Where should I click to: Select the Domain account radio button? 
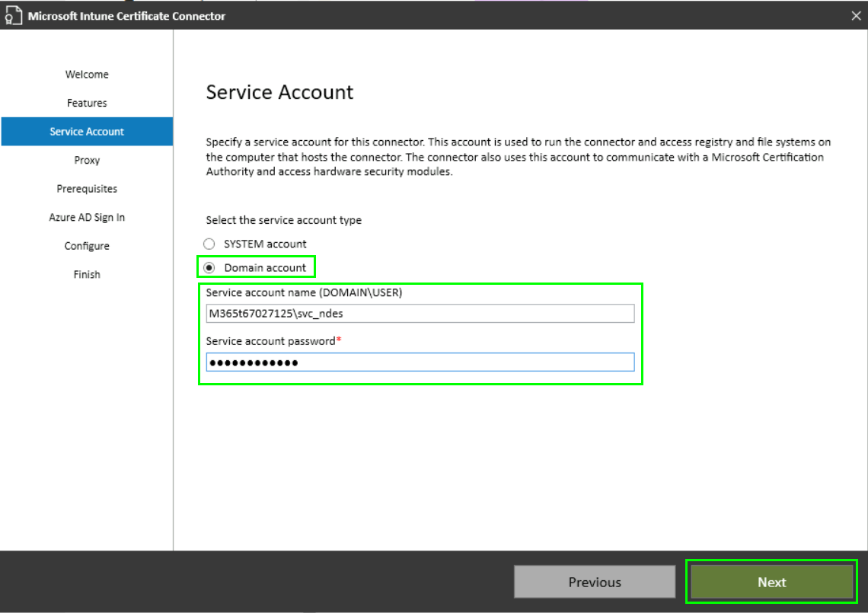209,268
